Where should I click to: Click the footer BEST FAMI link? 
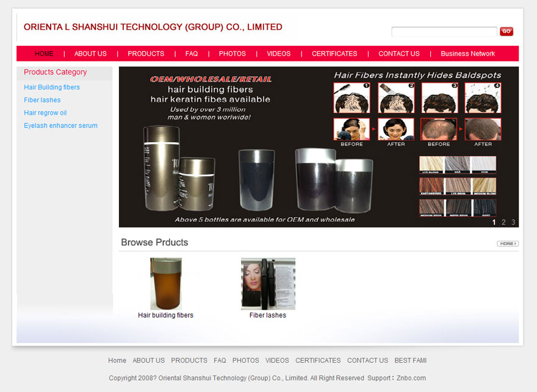pos(410,360)
